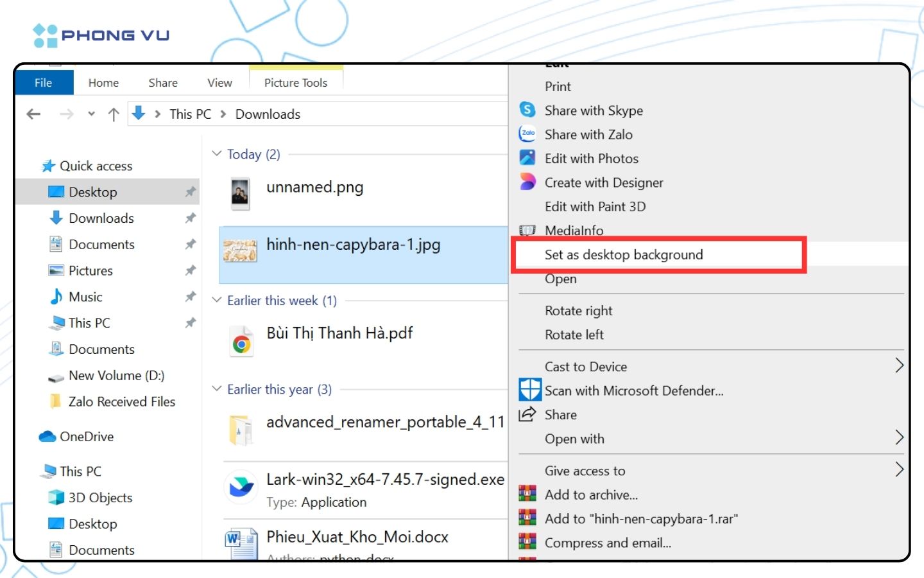Click Downloads in the address breadcrumb
The height and width of the screenshot is (578, 924).
pyautogui.click(x=268, y=114)
